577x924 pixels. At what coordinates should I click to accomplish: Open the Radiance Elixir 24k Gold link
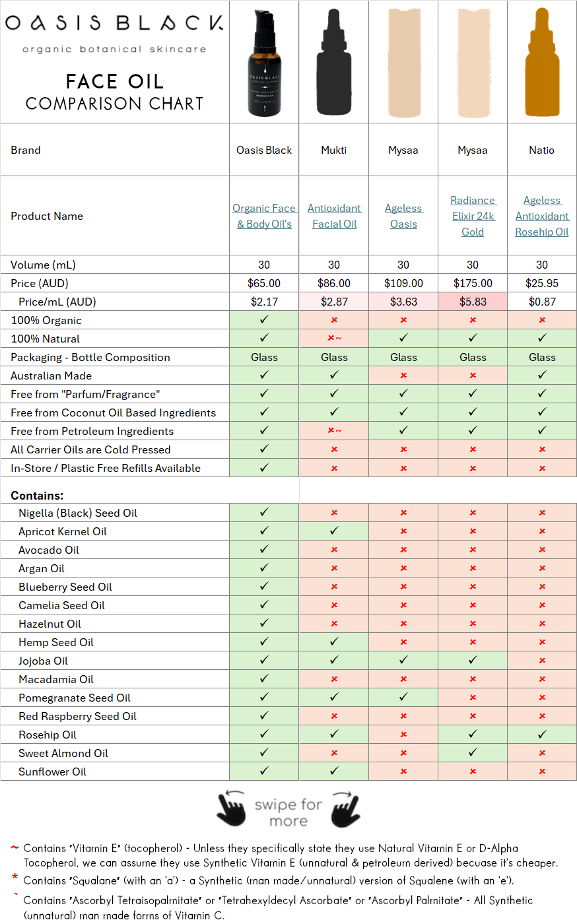click(473, 216)
